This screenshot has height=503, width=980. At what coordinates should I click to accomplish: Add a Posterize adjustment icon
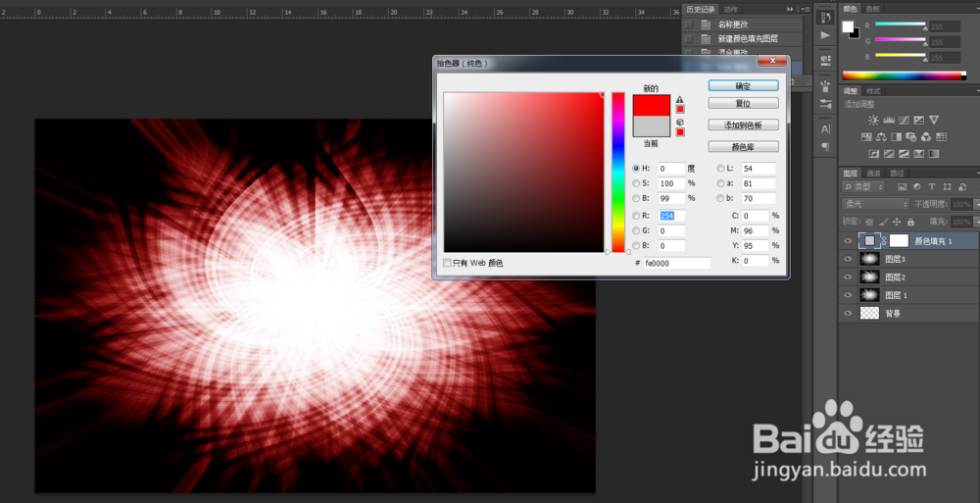[x=889, y=153]
